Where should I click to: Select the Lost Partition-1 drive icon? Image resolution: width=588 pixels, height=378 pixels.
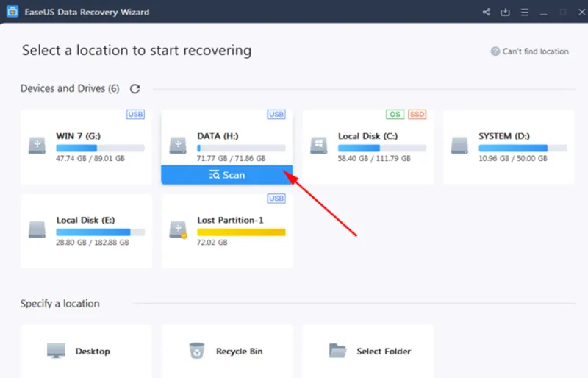(x=178, y=229)
